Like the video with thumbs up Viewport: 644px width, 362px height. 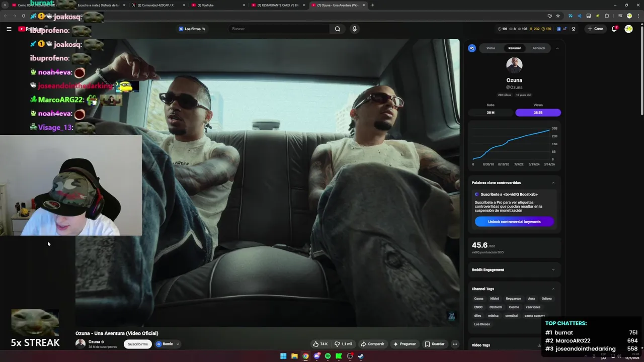click(x=320, y=344)
